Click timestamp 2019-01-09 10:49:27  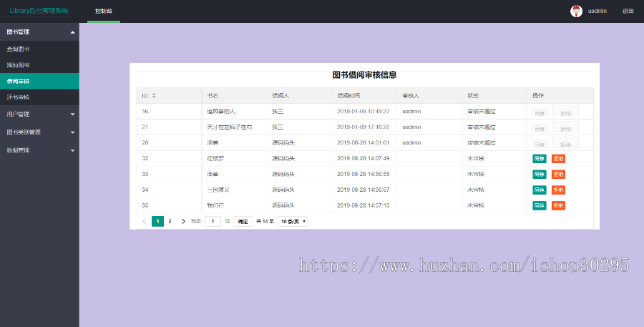(x=363, y=112)
